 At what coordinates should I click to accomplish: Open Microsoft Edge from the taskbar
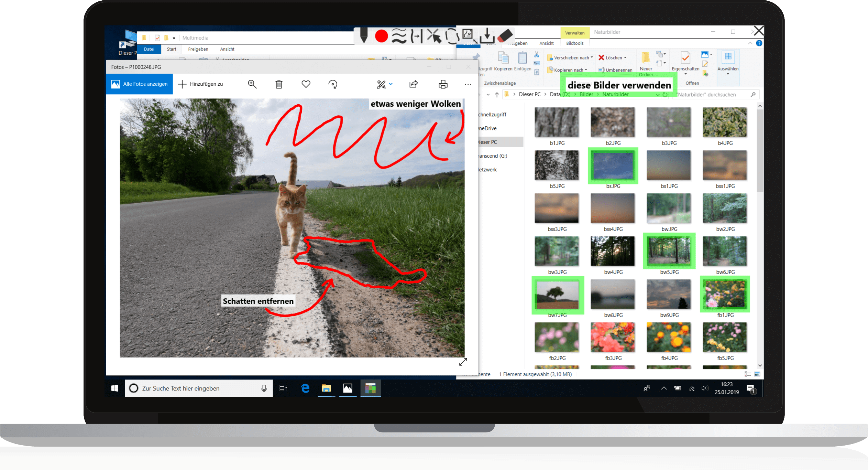[305, 388]
